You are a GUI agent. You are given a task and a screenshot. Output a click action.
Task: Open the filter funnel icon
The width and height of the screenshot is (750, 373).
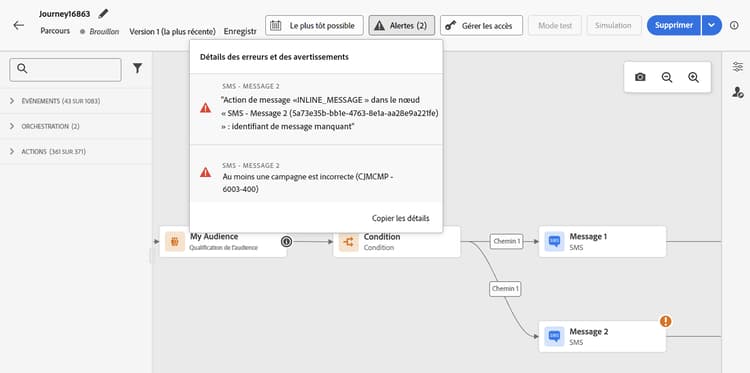(x=137, y=68)
